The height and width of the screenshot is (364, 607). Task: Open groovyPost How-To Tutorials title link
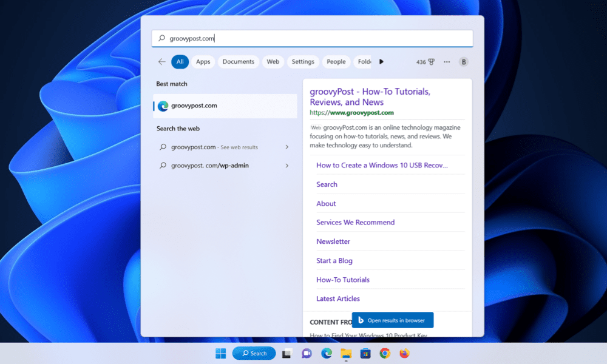(370, 96)
